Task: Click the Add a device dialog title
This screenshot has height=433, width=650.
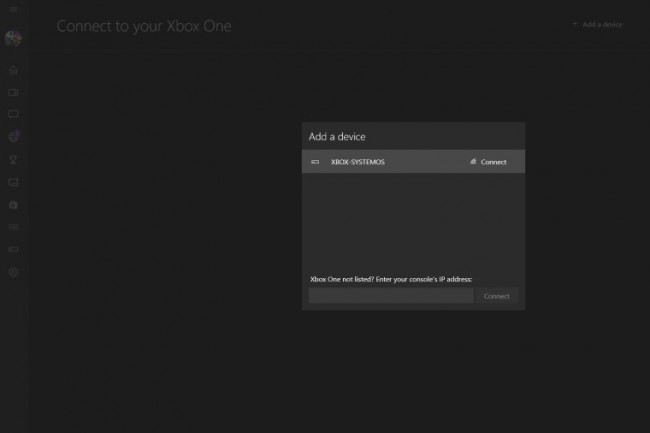Action: pos(337,137)
